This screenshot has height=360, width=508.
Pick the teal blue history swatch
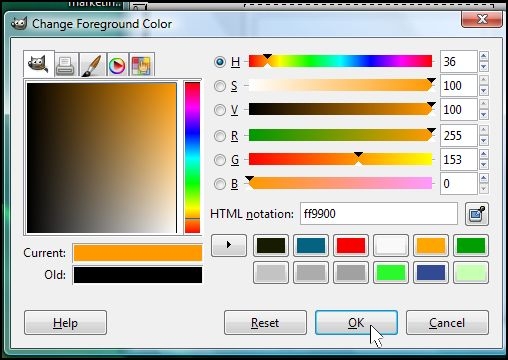[311, 246]
